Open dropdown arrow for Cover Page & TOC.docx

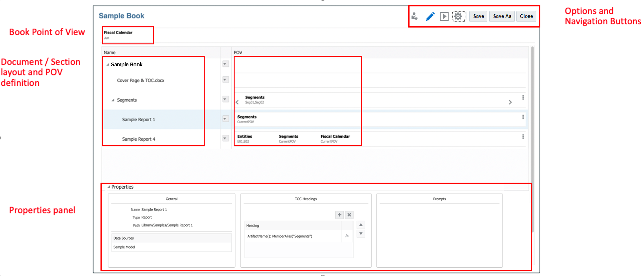pos(225,80)
